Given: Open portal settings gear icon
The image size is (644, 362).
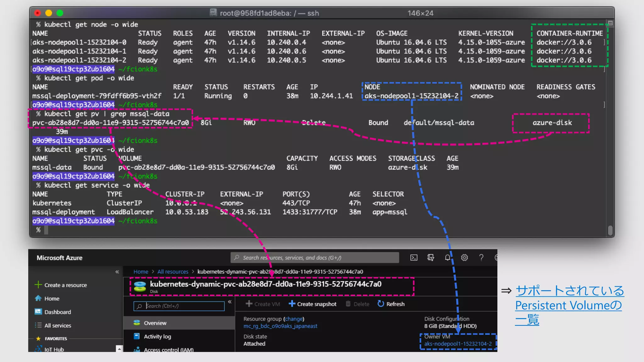Looking at the screenshot, I should [464, 258].
